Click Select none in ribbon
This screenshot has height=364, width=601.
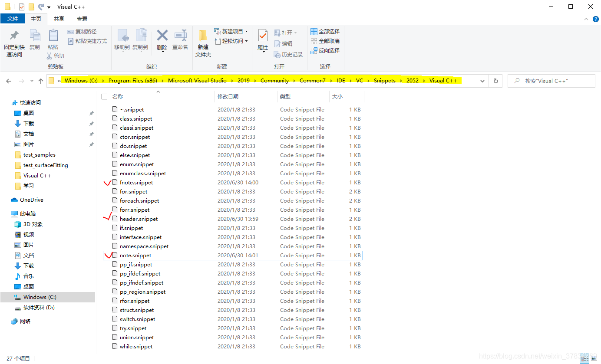[325, 41]
